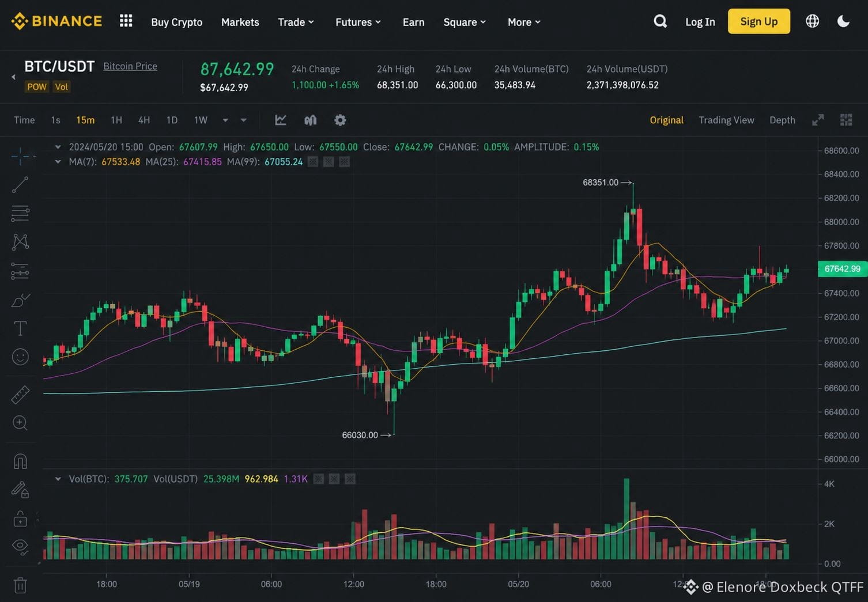The height and width of the screenshot is (602, 868).
Task: Toggle dark mode moon icon
Action: [843, 21]
